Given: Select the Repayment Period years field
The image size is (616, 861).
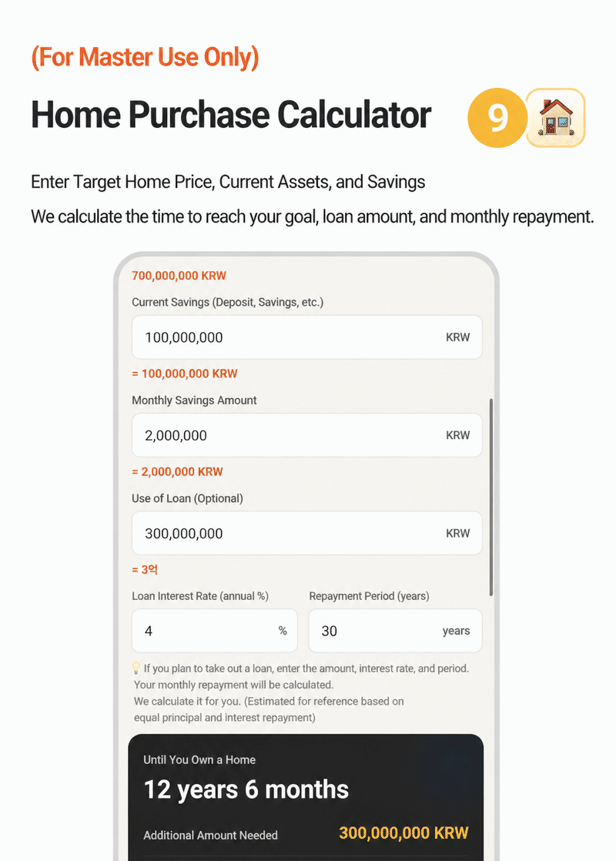Looking at the screenshot, I should pos(395,631).
